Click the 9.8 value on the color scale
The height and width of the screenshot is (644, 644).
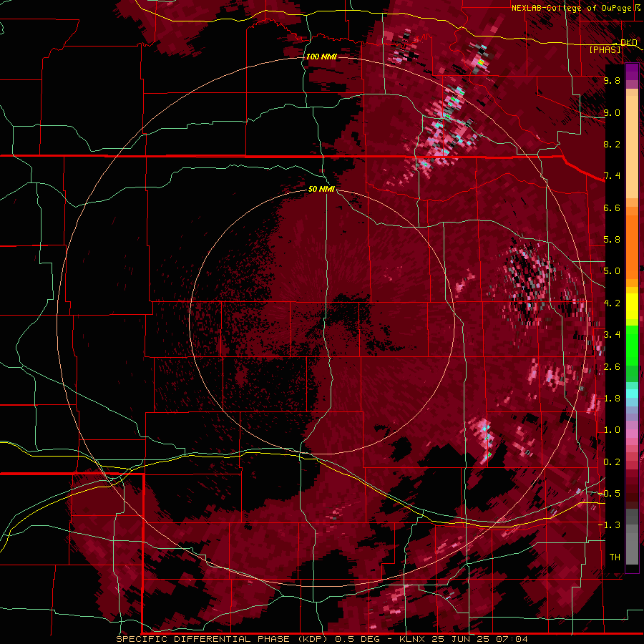[612, 80]
